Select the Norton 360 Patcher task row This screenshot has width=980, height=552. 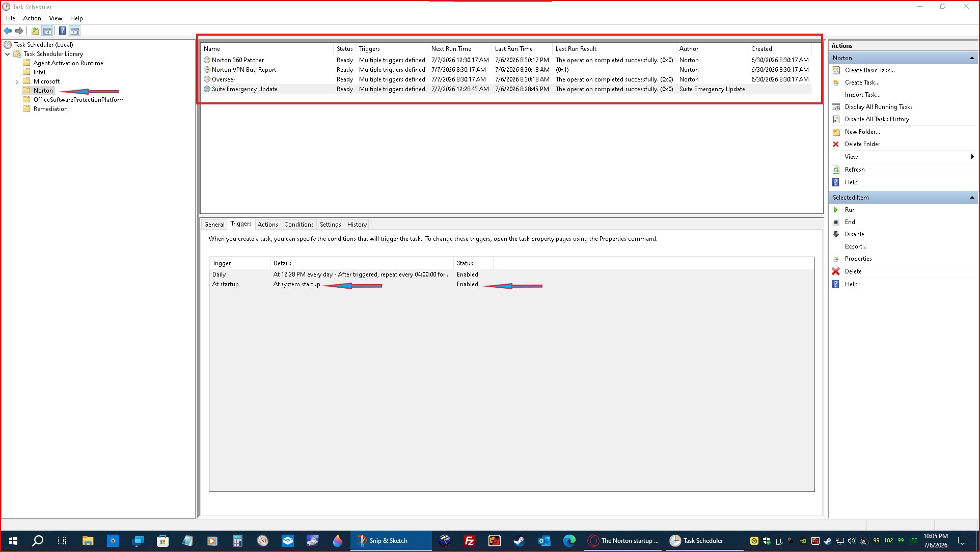[x=506, y=60]
